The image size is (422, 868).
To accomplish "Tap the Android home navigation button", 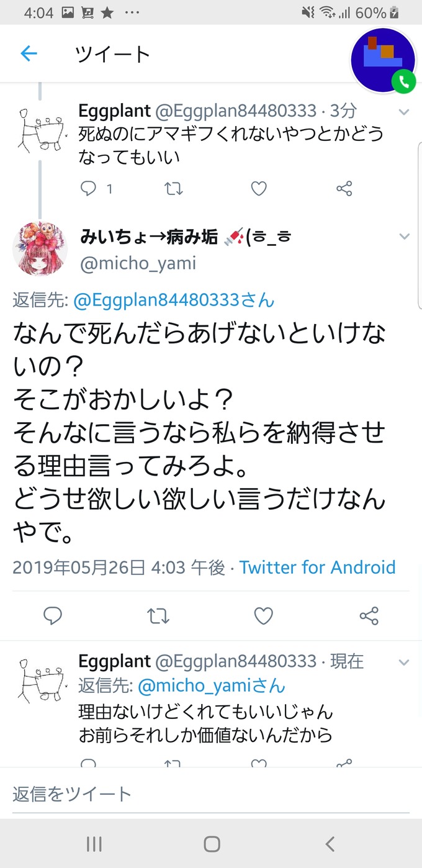I will click(x=212, y=844).
